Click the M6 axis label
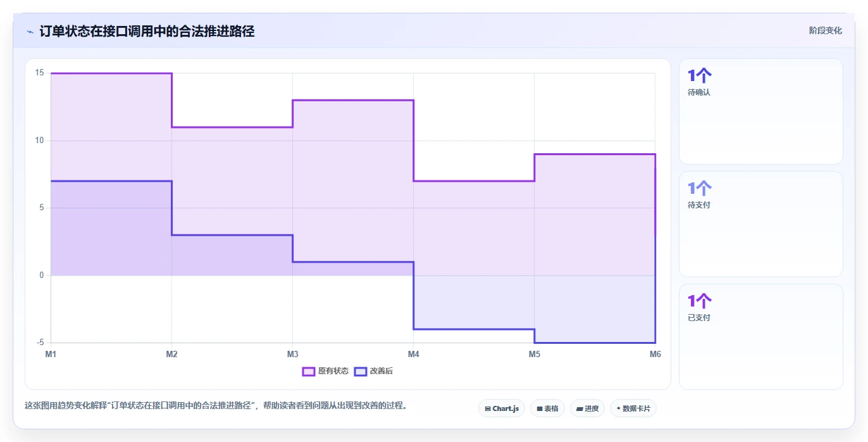Image resolution: width=868 pixels, height=442 pixels. click(655, 354)
